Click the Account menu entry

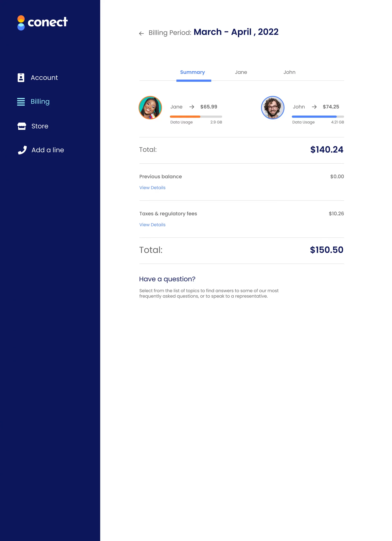point(44,78)
